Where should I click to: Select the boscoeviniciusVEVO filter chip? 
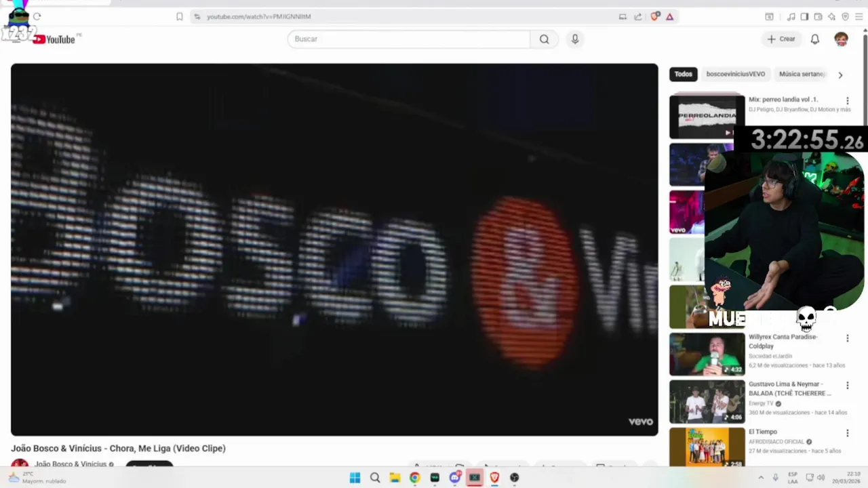pyautogui.click(x=736, y=75)
